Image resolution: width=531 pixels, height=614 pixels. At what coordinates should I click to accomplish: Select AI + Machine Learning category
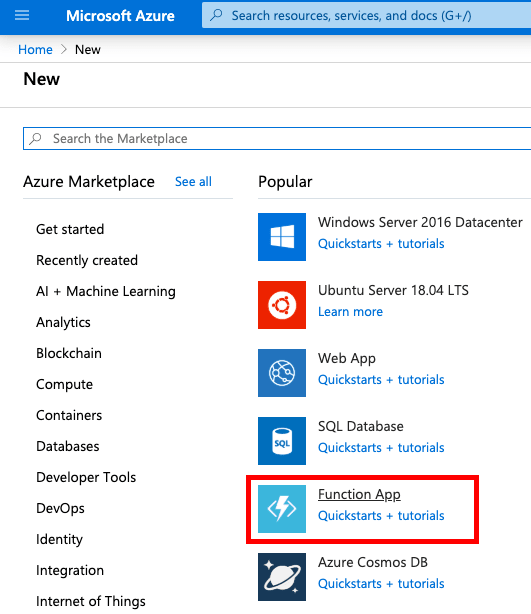106,291
